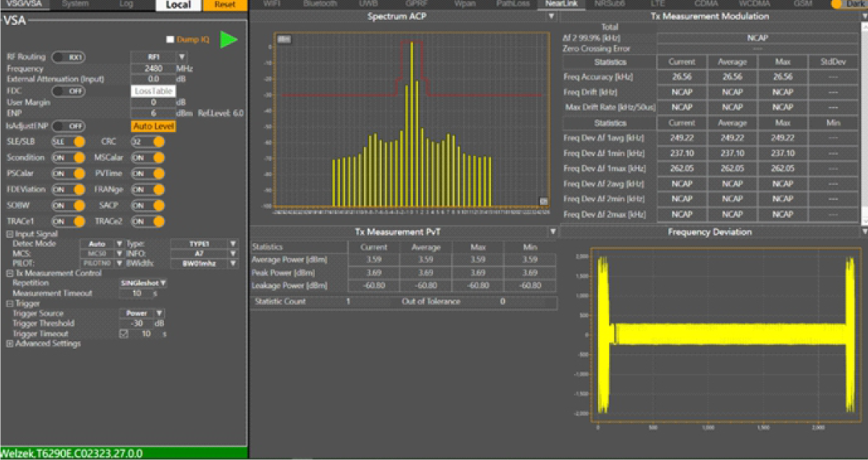This screenshot has width=868, height=460.
Task: Click the dBm unit icon in Spectrum ACP
Action: point(284,39)
